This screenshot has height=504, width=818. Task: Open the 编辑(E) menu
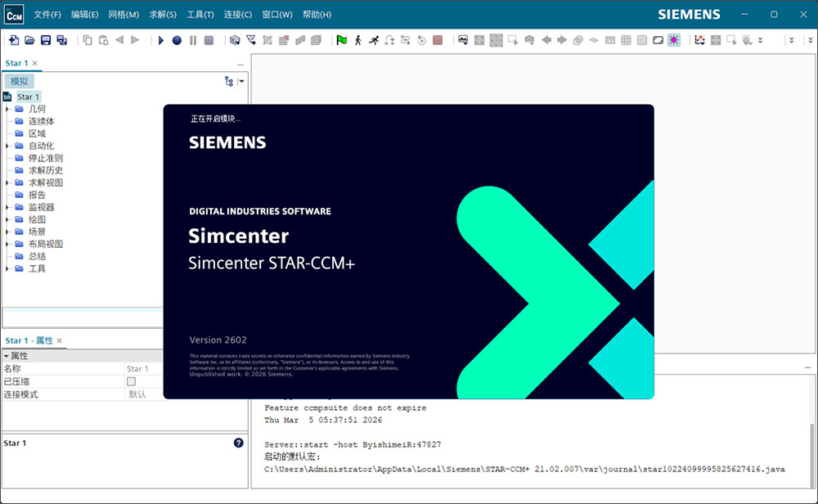(x=84, y=15)
